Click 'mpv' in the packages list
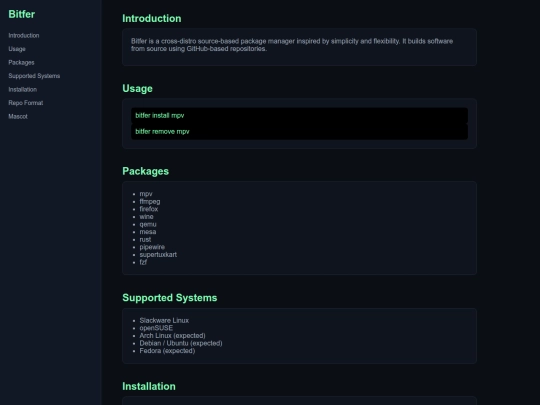Screen dimensions: 540x405 (146, 194)
